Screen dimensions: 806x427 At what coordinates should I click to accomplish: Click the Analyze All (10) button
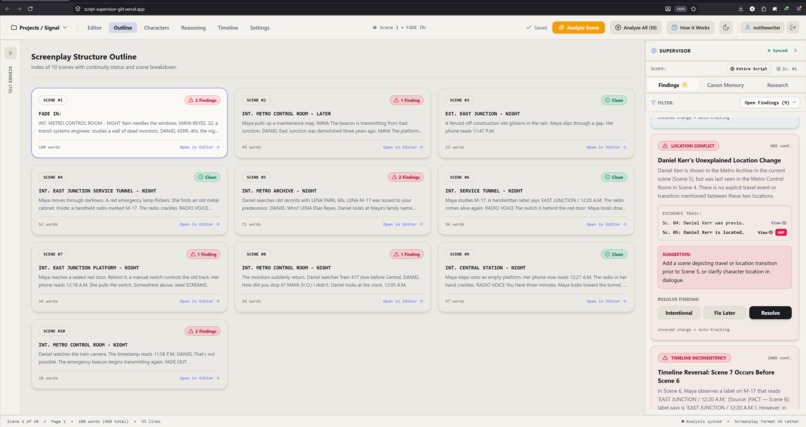(636, 28)
